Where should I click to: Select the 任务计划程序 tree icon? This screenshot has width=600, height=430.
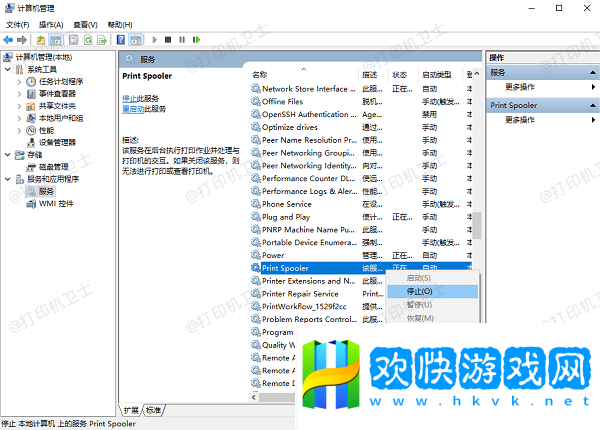[x=31, y=81]
